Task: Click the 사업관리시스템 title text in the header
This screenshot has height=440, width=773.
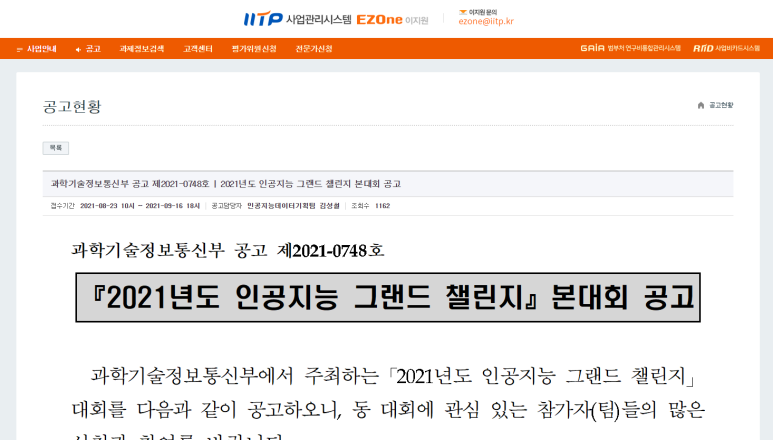Action: pyautogui.click(x=318, y=20)
